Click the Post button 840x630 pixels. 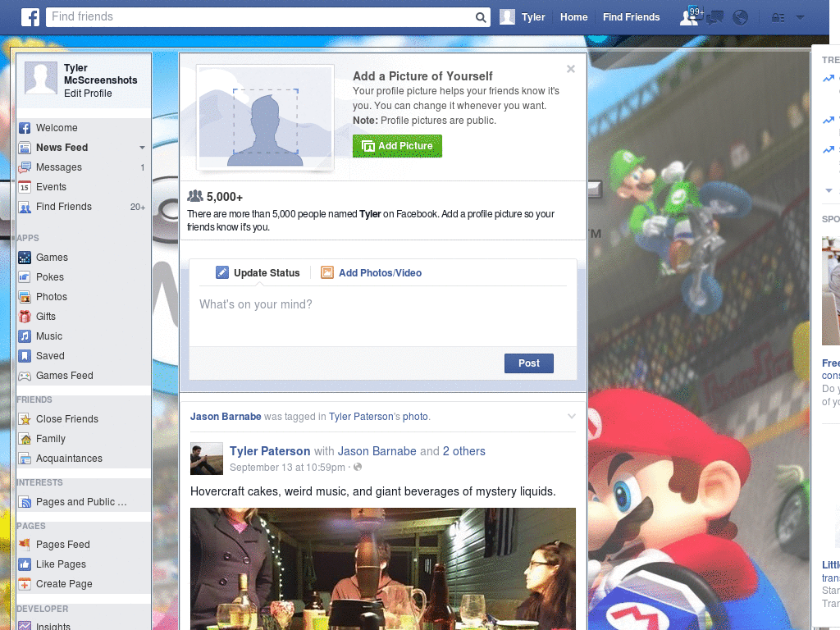pyautogui.click(x=529, y=363)
